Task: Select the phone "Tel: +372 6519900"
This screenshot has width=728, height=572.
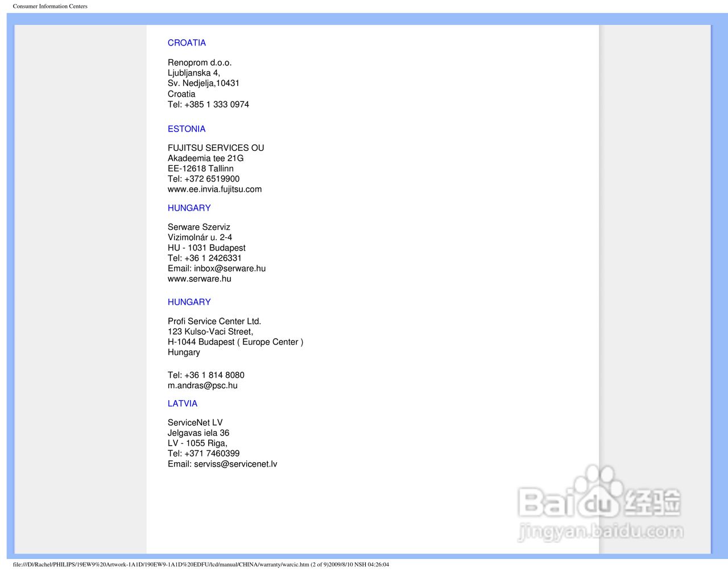Action: click(x=204, y=179)
